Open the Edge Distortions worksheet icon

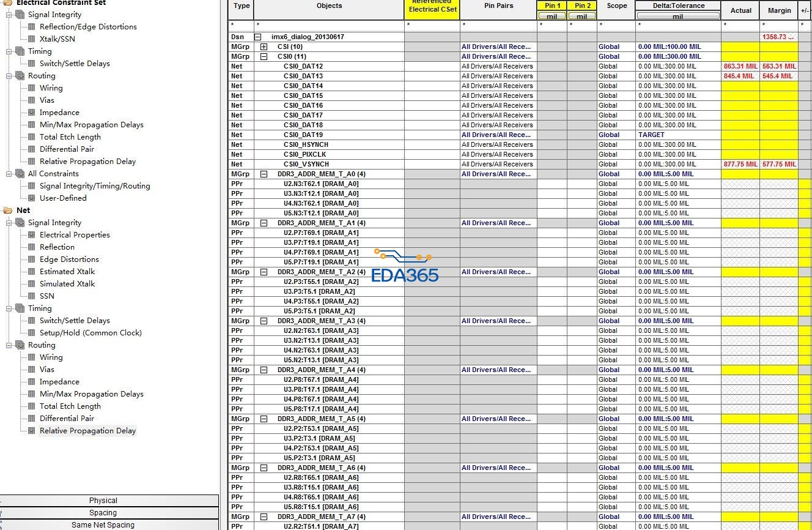32,259
